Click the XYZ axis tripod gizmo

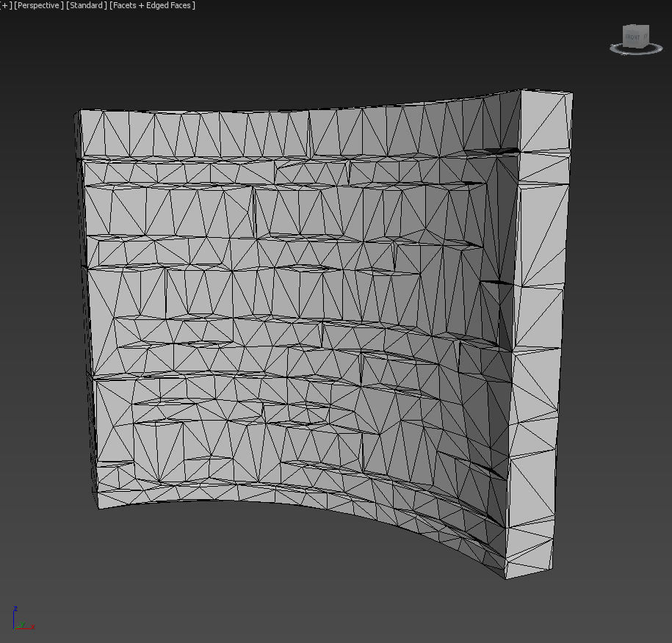point(23,618)
